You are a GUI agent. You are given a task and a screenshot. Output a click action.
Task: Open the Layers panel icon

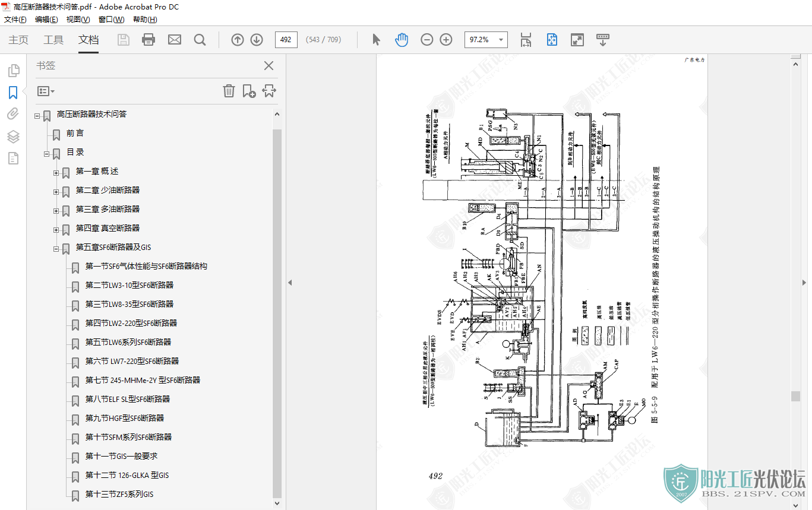(13, 137)
